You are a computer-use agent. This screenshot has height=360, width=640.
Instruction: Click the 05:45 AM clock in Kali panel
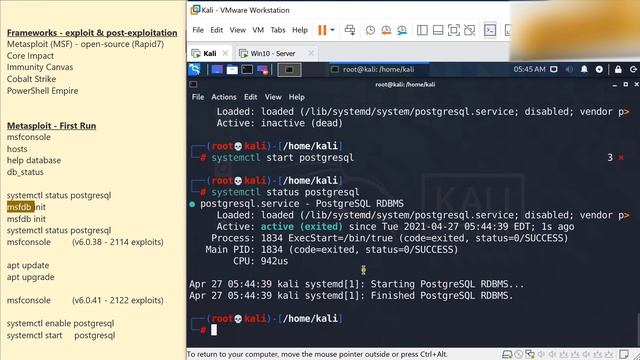529,69
